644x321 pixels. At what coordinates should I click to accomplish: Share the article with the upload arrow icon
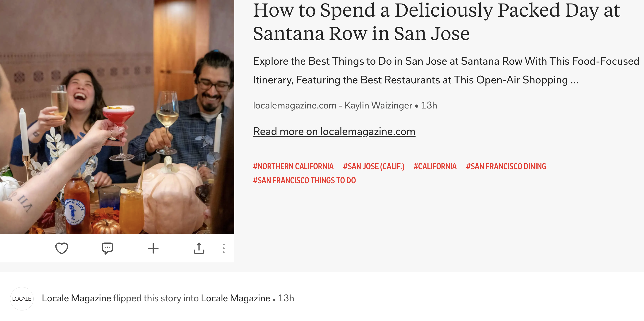(x=199, y=248)
